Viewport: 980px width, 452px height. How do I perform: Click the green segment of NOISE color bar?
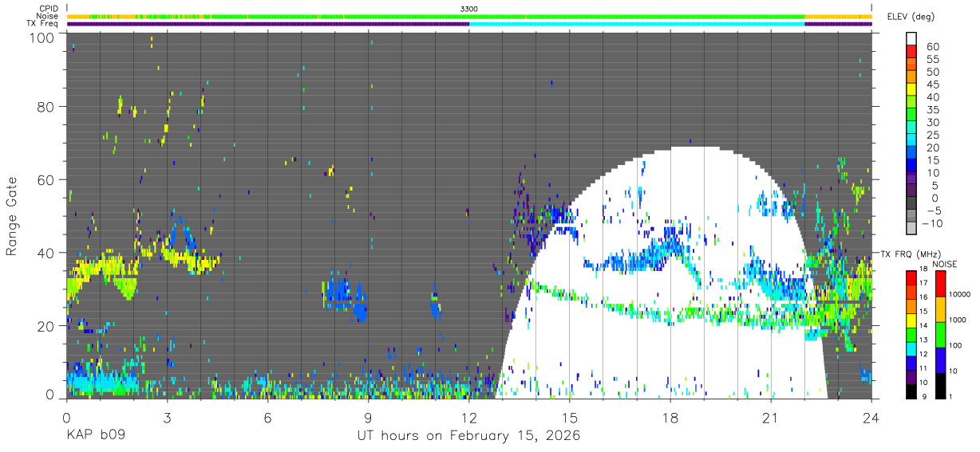coord(939,334)
